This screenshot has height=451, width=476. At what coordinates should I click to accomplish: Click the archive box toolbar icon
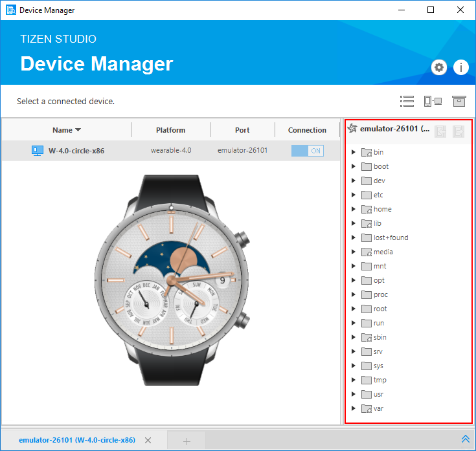coord(459,101)
